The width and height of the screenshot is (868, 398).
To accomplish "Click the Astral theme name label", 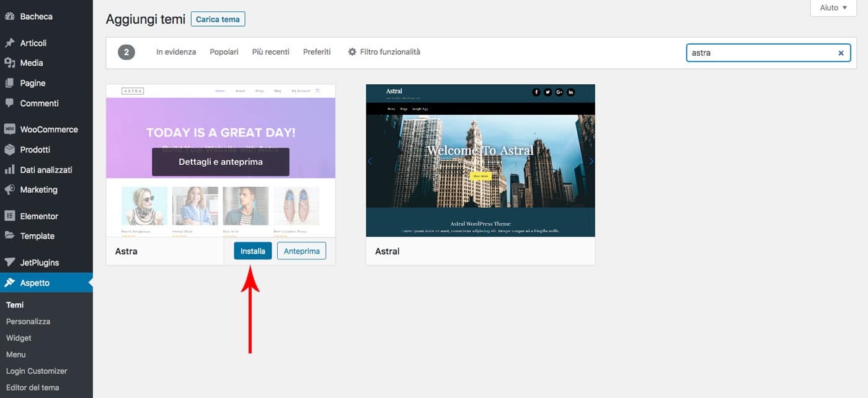I will 387,251.
